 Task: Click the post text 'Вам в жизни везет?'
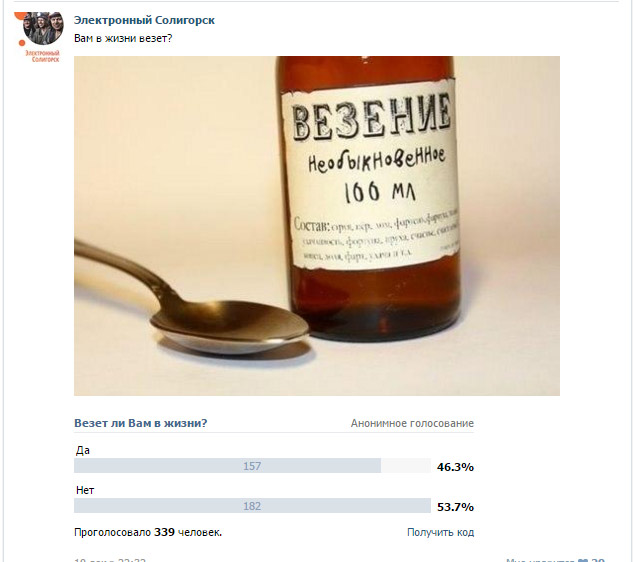point(123,38)
